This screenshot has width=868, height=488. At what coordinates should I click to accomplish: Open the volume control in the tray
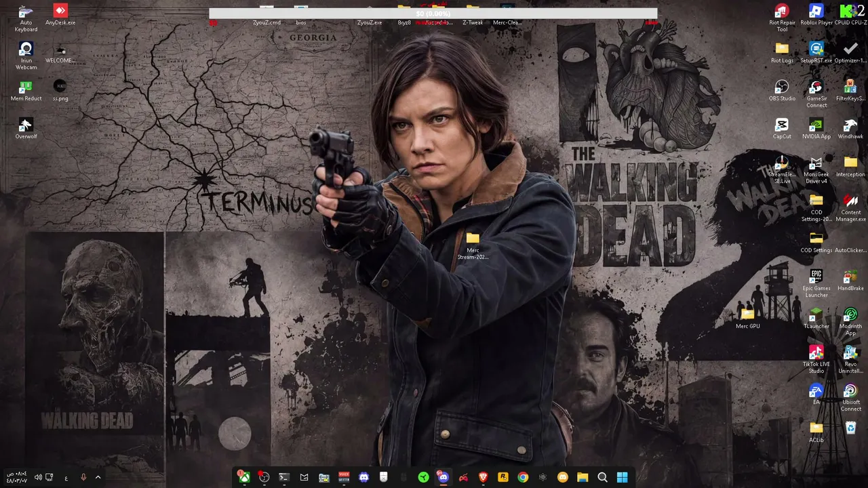click(x=38, y=477)
